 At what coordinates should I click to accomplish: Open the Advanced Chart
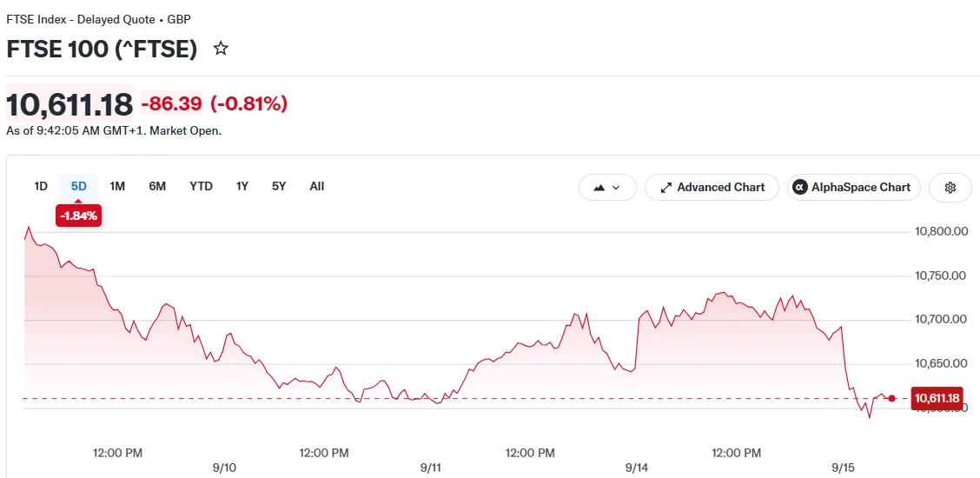click(x=712, y=188)
